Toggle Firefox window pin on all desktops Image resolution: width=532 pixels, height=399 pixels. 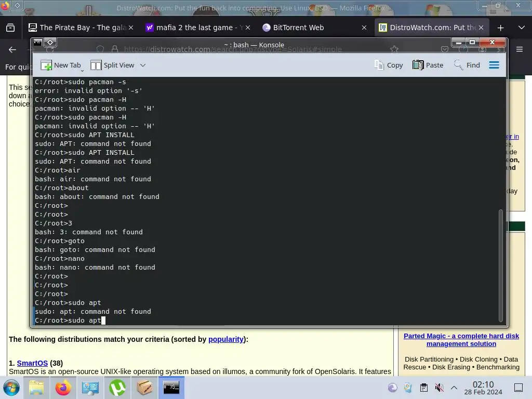(x=17, y=5)
